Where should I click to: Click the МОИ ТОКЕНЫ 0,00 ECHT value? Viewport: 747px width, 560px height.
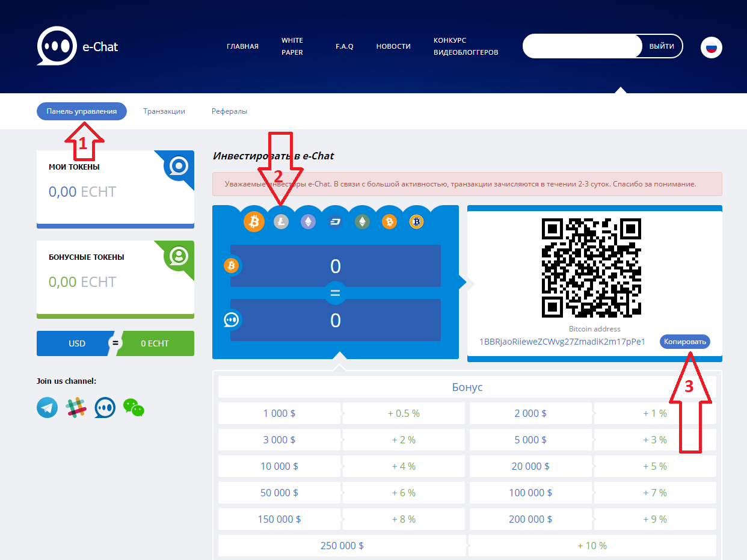(x=82, y=192)
